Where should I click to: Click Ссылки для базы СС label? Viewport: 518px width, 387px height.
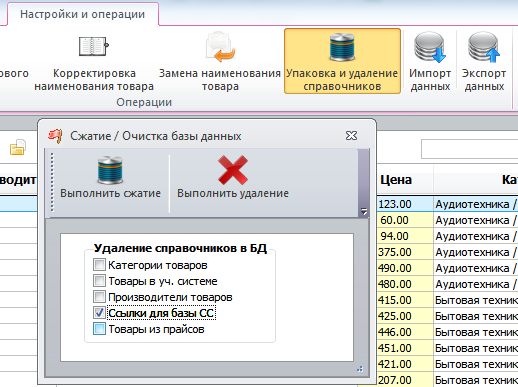(161, 313)
